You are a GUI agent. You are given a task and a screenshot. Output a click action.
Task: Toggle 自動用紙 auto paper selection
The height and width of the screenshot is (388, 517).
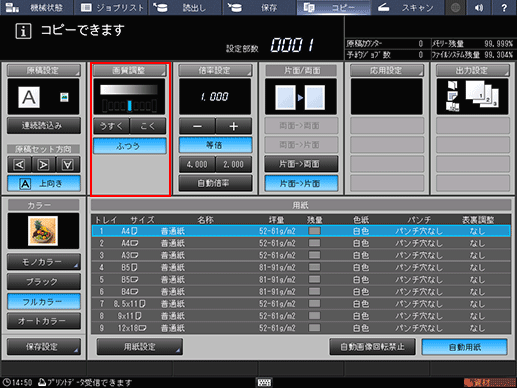(465, 347)
